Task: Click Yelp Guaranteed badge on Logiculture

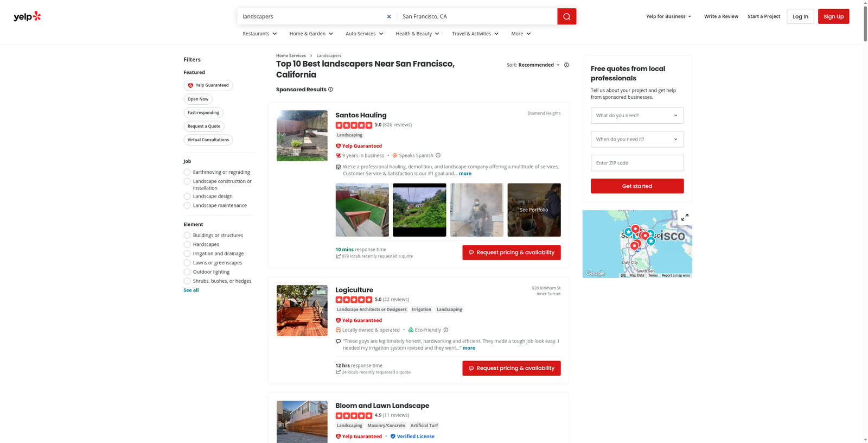Action: coord(359,320)
